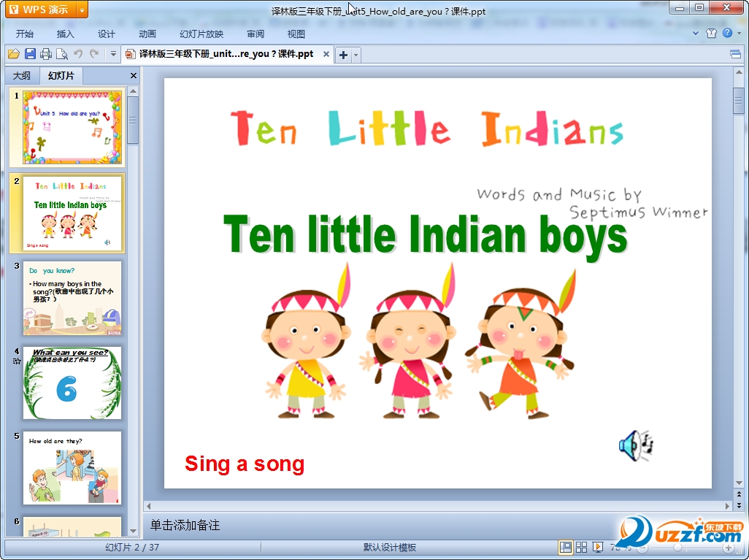Adjust the zoom slider handle
The image size is (749, 560).
[x=677, y=548]
